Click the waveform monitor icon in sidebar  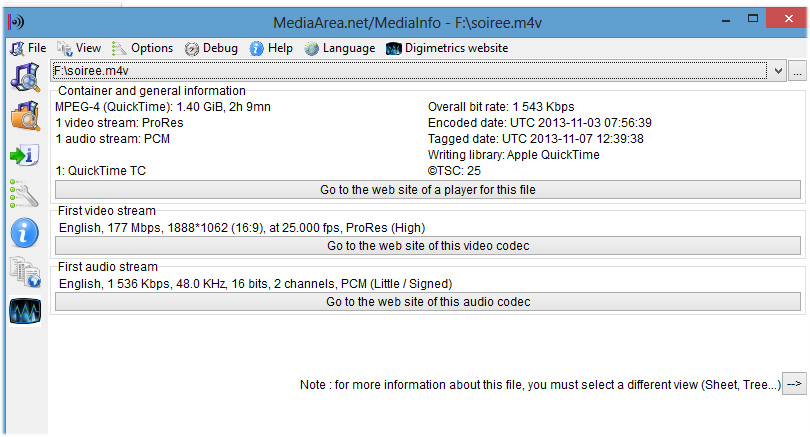(x=24, y=311)
